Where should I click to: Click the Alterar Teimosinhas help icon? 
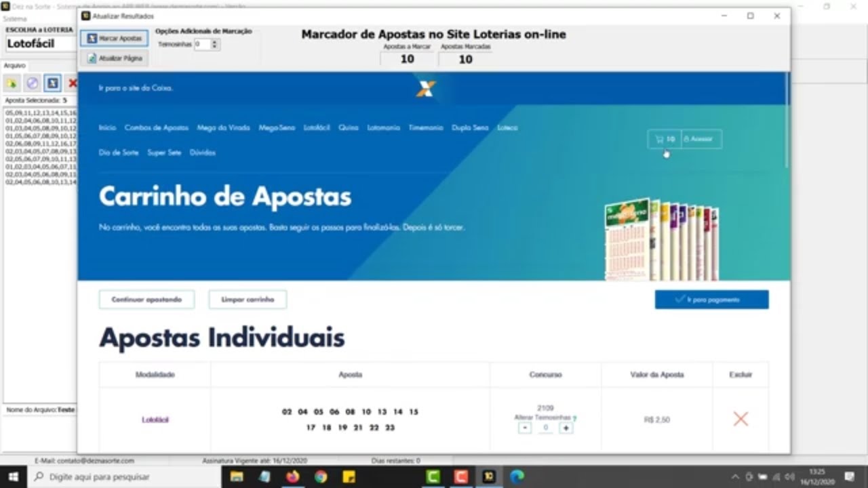coord(574,418)
